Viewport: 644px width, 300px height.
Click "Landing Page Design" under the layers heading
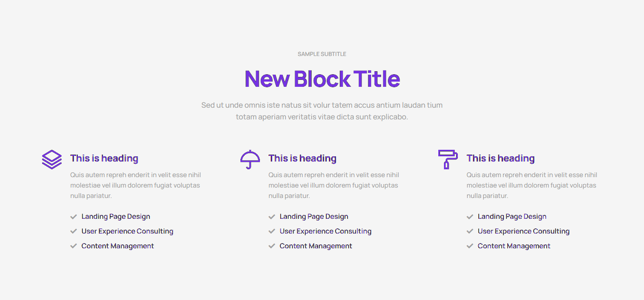click(x=116, y=217)
